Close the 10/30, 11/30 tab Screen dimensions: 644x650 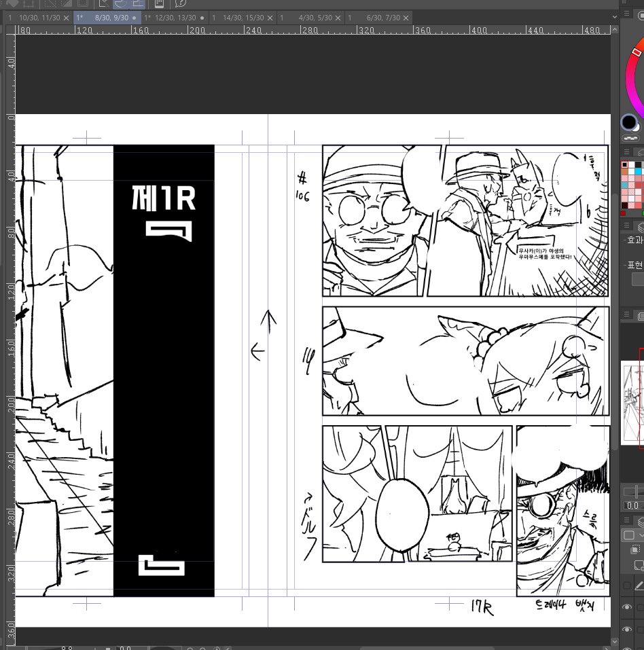click(66, 18)
